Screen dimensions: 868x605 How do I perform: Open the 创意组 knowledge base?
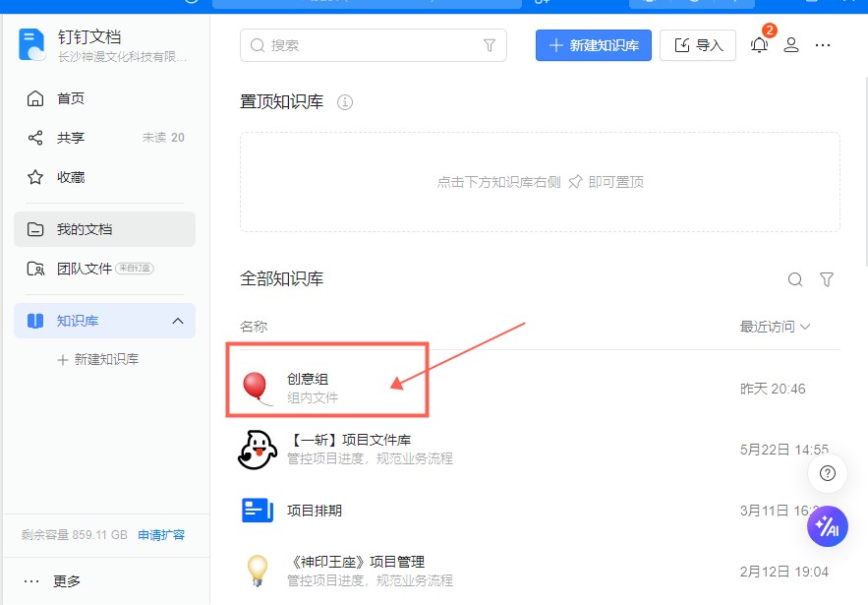click(539, 389)
